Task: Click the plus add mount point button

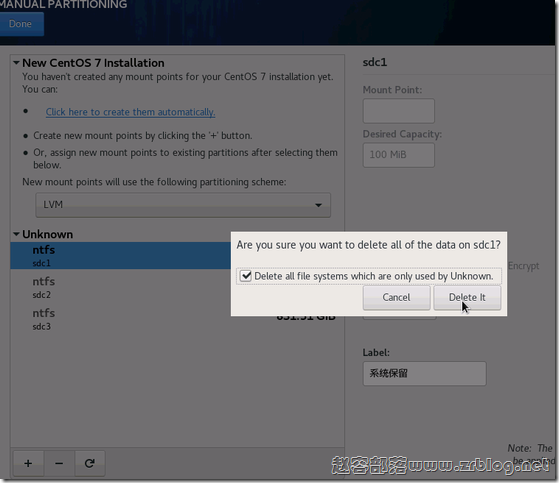Action: pos(28,463)
